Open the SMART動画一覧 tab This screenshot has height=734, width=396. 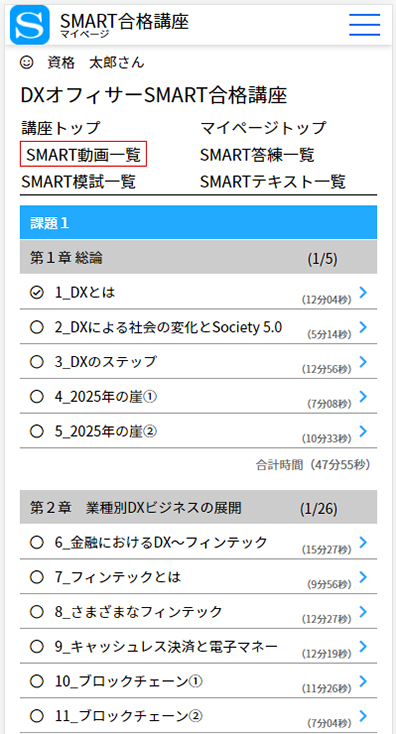[83, 154]
